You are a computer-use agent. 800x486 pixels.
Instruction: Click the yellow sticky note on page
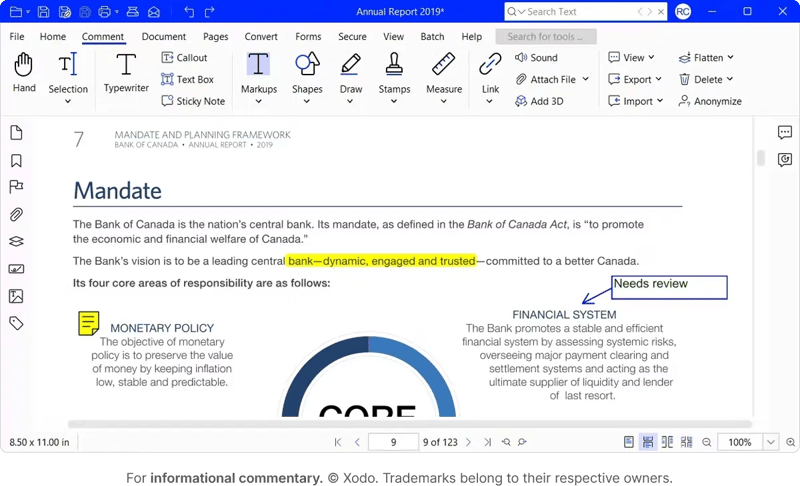pyautogui.click(x=88, y=323)
